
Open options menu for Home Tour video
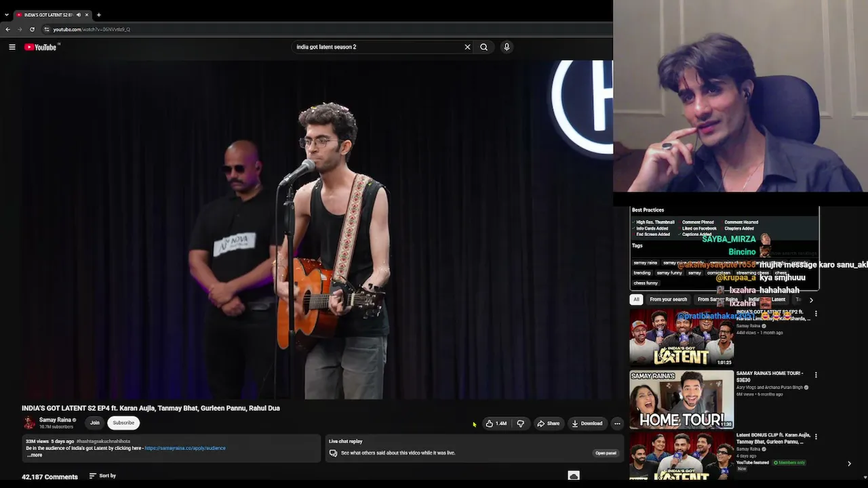(816, 375)
